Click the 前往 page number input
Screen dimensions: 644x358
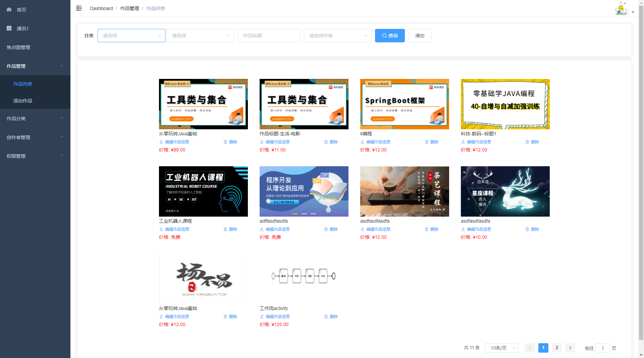pos(603,348)
